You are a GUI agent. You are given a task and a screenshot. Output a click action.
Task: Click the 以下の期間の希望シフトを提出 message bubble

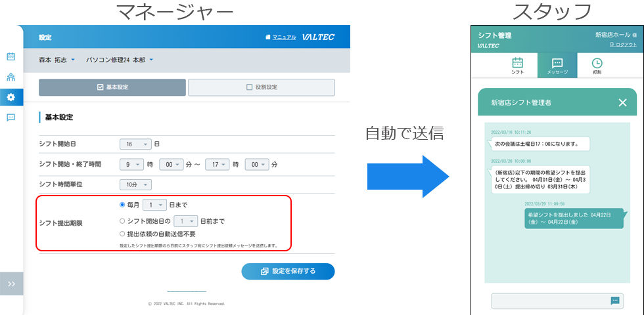pyautogui.click(x=539, y=179)
